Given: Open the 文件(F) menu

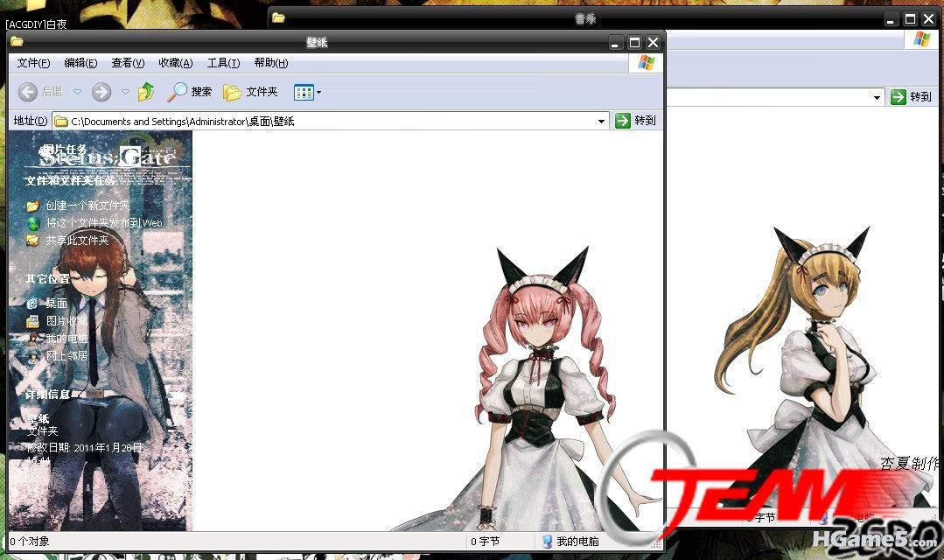Looking at the screenshot, I should pyautogui.click(x=33, y=63).
